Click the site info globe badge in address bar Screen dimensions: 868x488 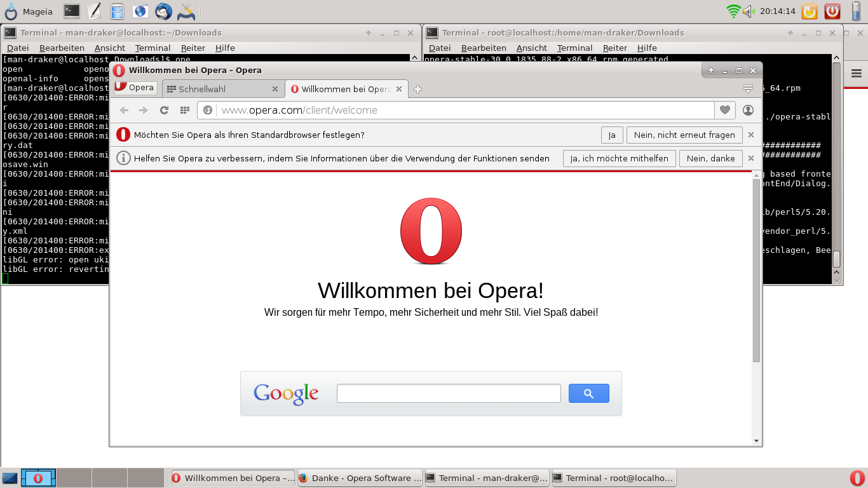click(x=207, y=110)
